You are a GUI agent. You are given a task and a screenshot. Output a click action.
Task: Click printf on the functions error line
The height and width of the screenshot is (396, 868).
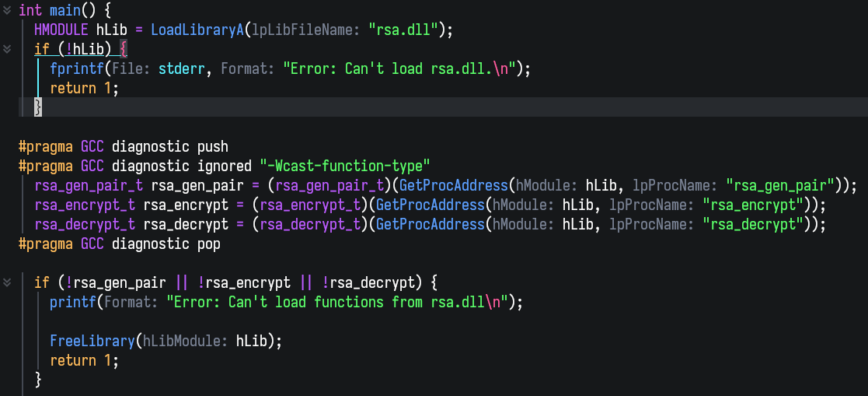[73, 303]
